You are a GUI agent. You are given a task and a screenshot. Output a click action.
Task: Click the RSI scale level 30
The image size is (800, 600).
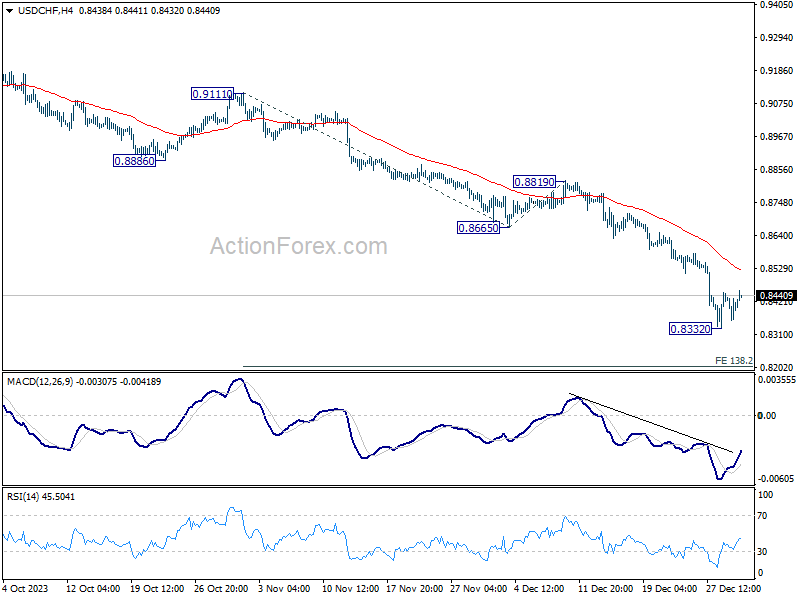point(762,552)
